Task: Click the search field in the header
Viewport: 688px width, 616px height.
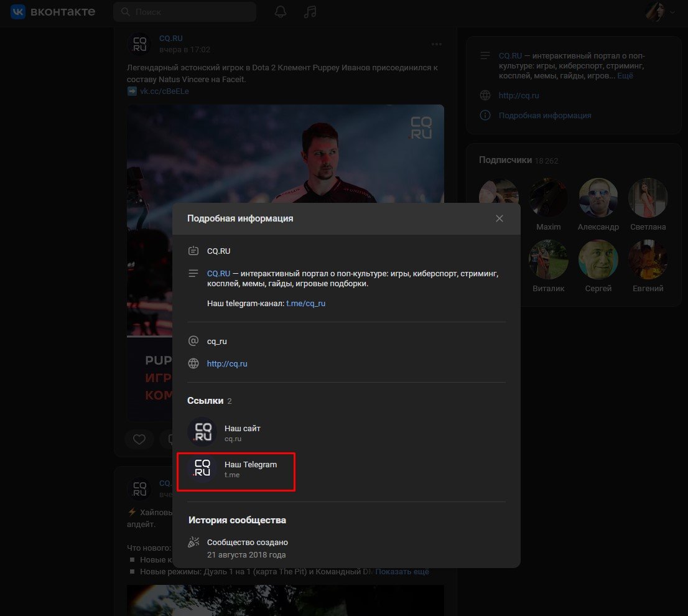Action: pos(185,12)
